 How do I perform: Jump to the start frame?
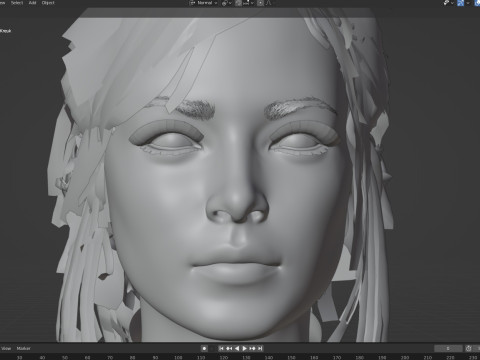(x=221, y=348)
